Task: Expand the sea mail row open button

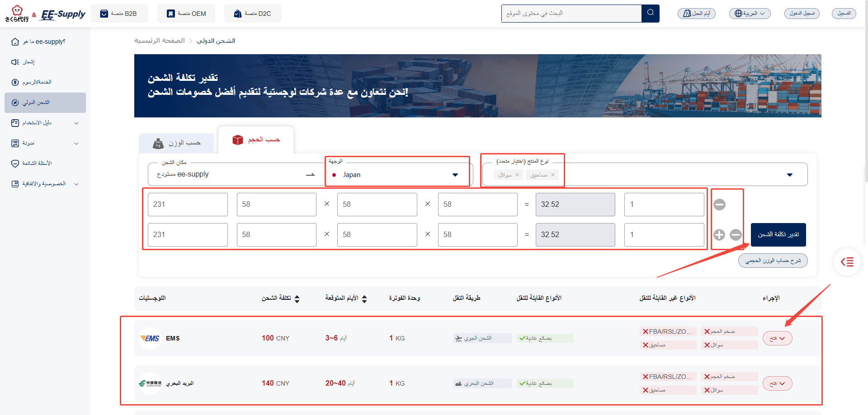Action: coord(777,383)
